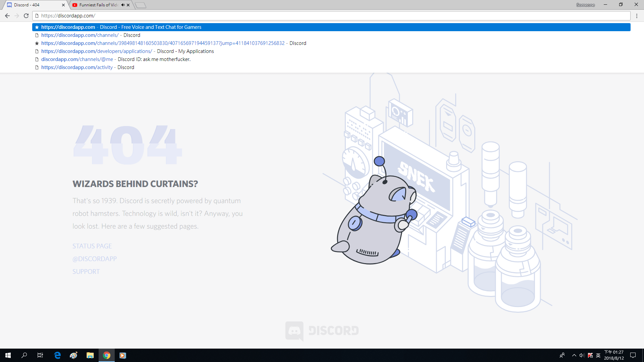Open a new browser tab
Viewport: 644px width, 362px height.
click(x=140, y=5)
